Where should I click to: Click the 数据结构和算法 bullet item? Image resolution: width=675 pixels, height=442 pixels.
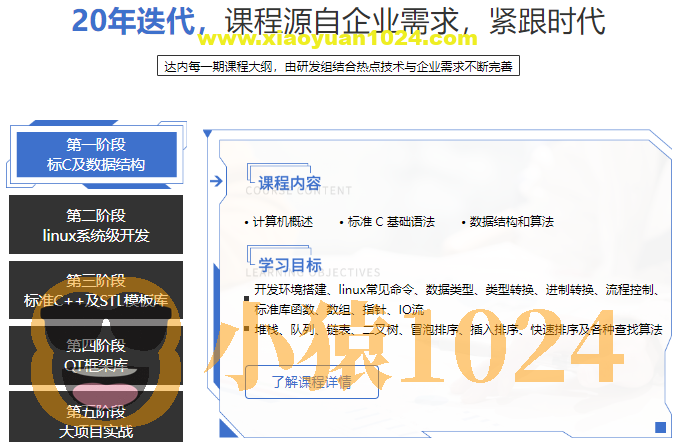coord(509,222)
